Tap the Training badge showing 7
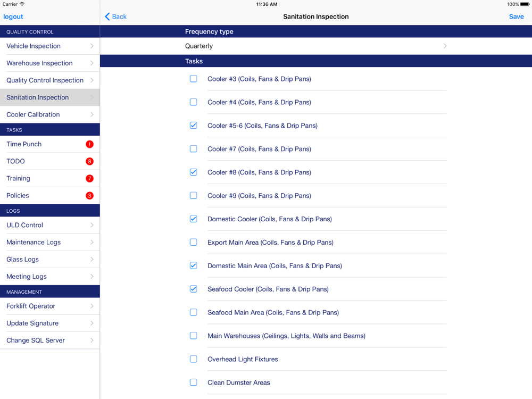The height and width of the screenshot is (399, 532). (89, 178)
